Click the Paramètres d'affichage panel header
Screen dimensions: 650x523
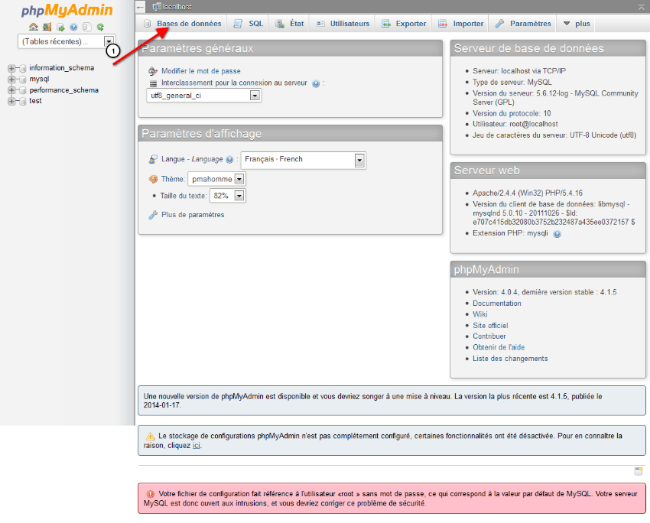point(290,134)
